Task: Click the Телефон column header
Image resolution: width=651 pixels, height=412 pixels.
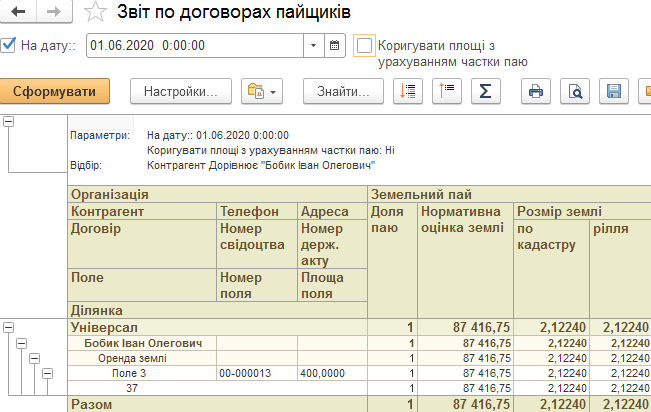Action: (x=257, y=211)
